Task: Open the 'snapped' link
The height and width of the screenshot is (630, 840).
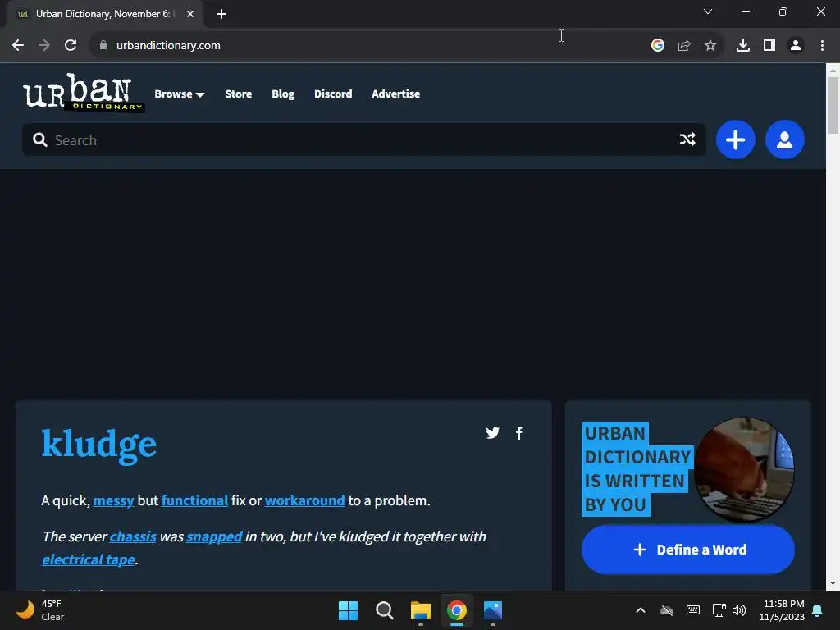Action: (x=214, y=536)
